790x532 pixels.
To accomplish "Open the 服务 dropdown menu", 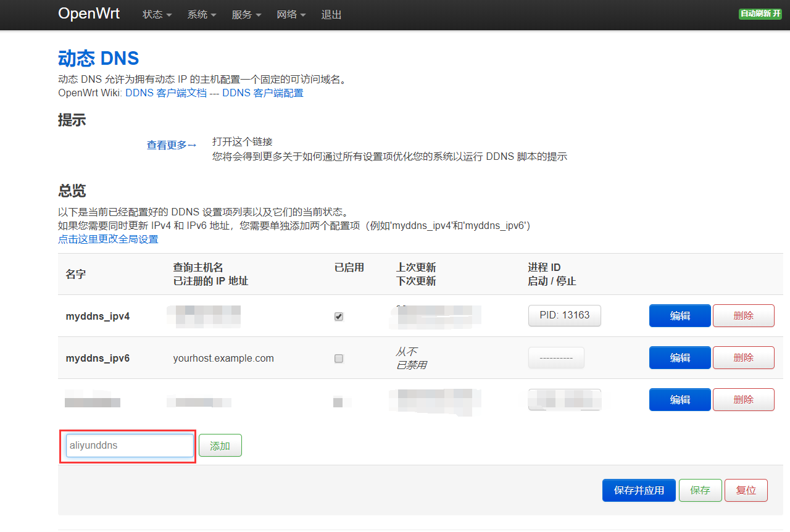I will 246,15.
